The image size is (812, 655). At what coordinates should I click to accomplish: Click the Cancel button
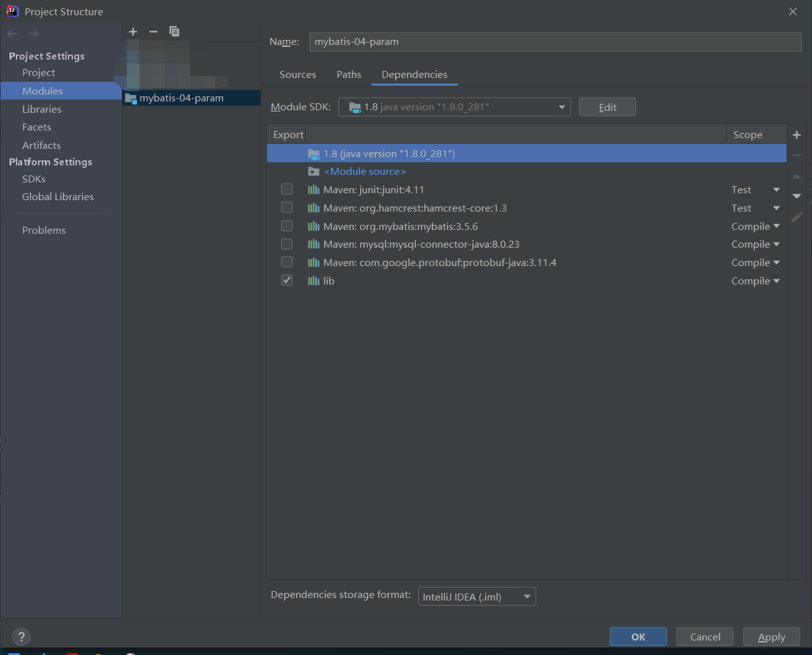coord(705,637)
